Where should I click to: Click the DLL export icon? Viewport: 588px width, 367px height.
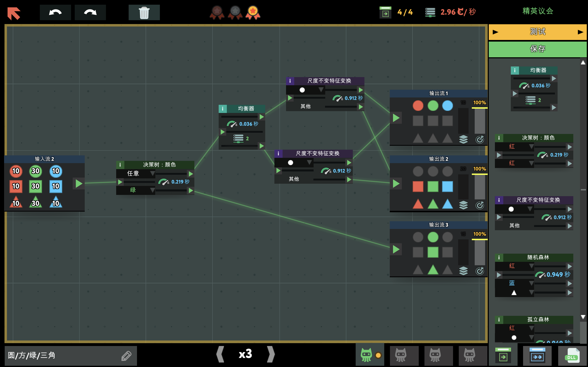(572, 356)
